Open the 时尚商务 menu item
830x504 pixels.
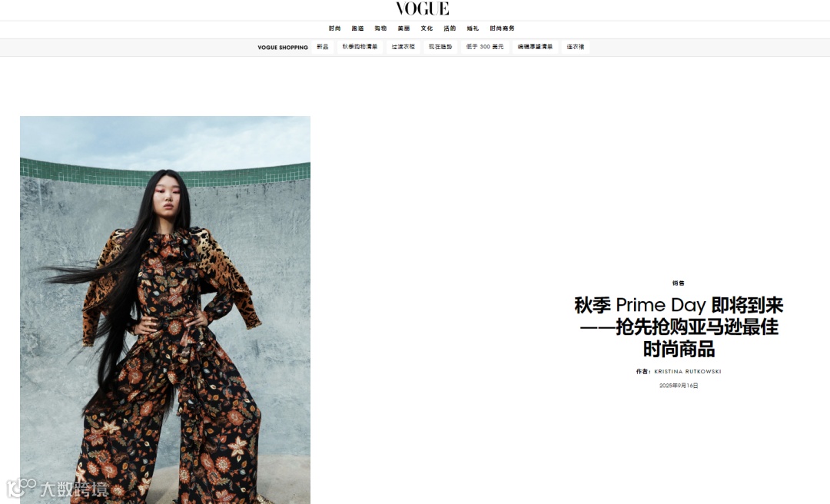tap(502, 28)
